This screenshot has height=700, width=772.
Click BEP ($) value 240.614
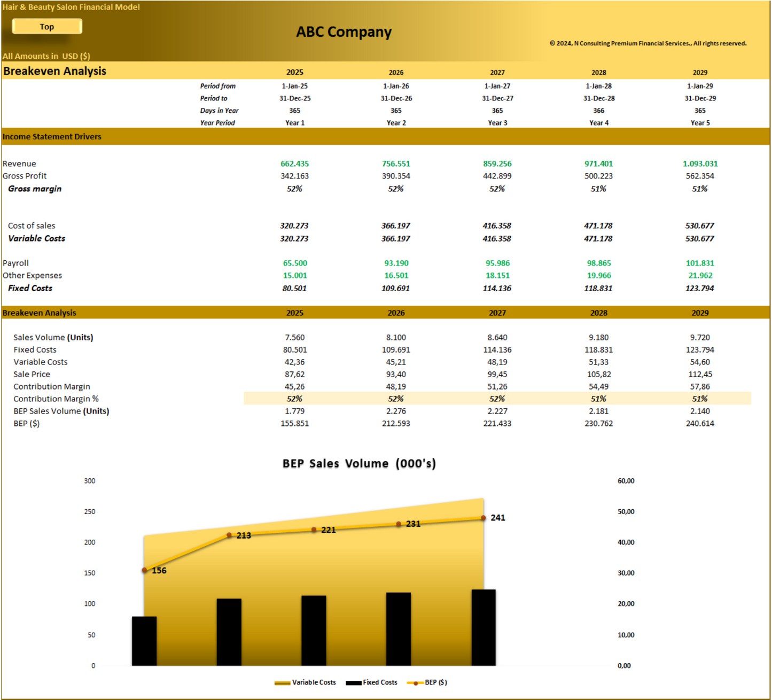pyautogui.click(x=700, y=423)
